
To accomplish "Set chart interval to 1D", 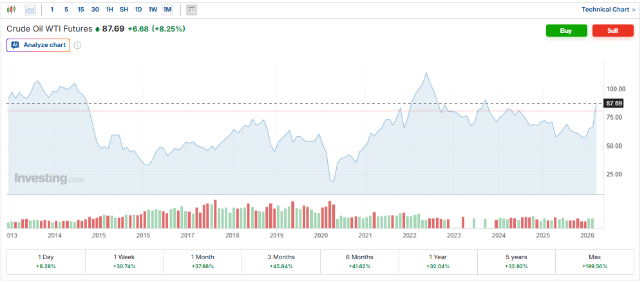I will (x=138, y=10).
